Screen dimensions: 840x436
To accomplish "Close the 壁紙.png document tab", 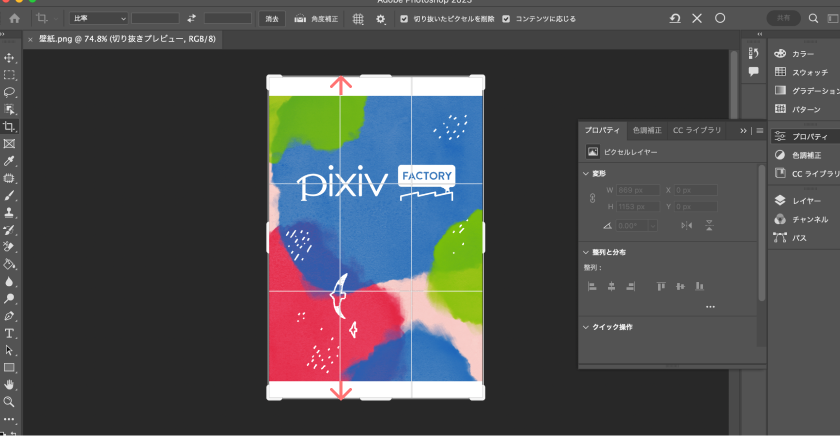I will [x=30, y=39].
